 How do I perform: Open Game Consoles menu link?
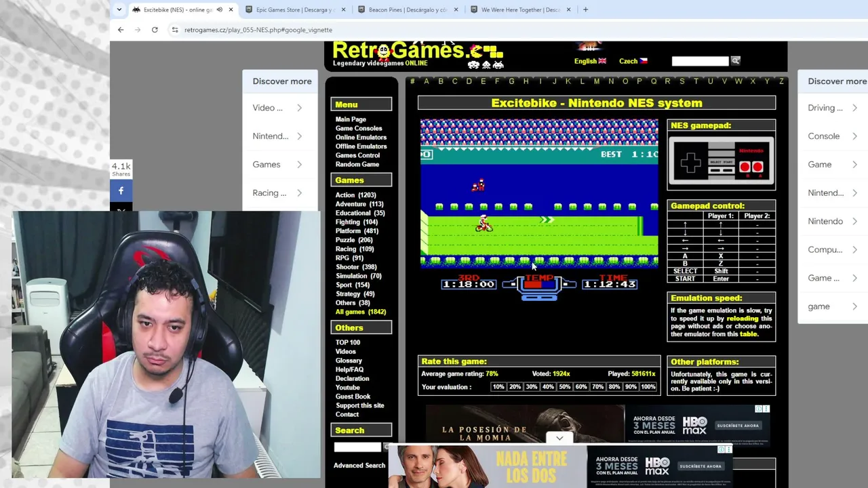(x=359, y=128)
